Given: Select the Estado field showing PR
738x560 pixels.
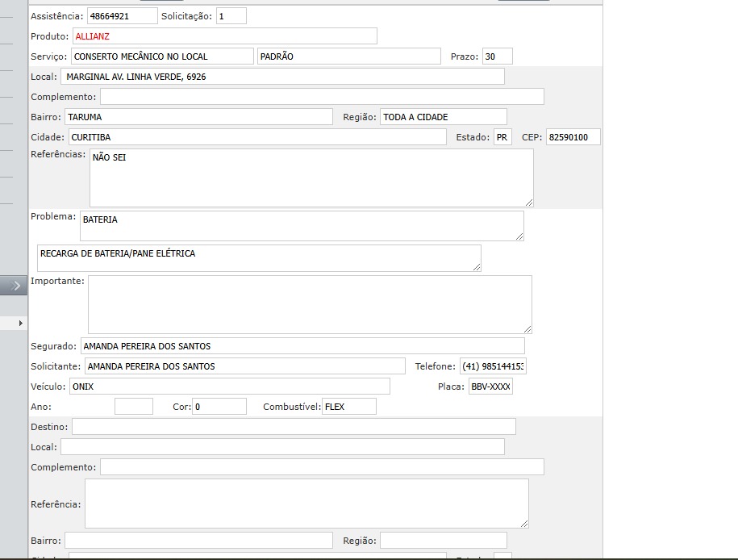Looking at the screenshot, I should tap(502, 137).
